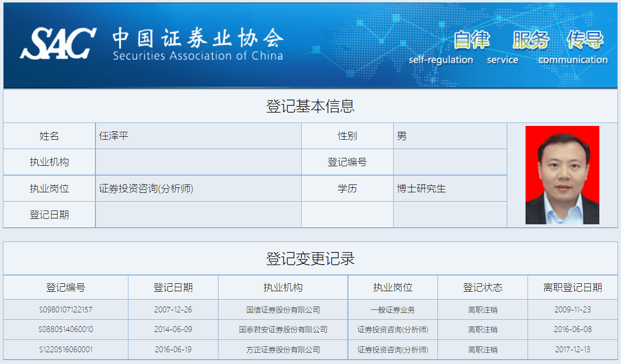Click the 登记状态 column header

tap(483, 287)
